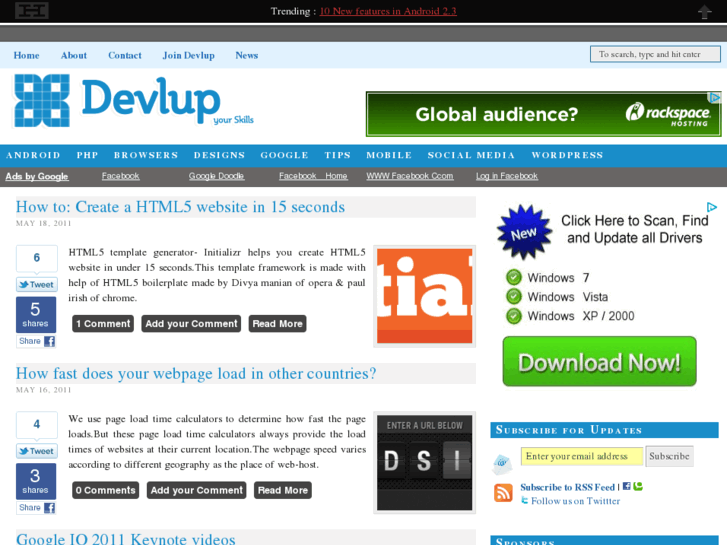Open the ENTER A URL BELOW thumbnail
The image size is (727, 545).
425,462
